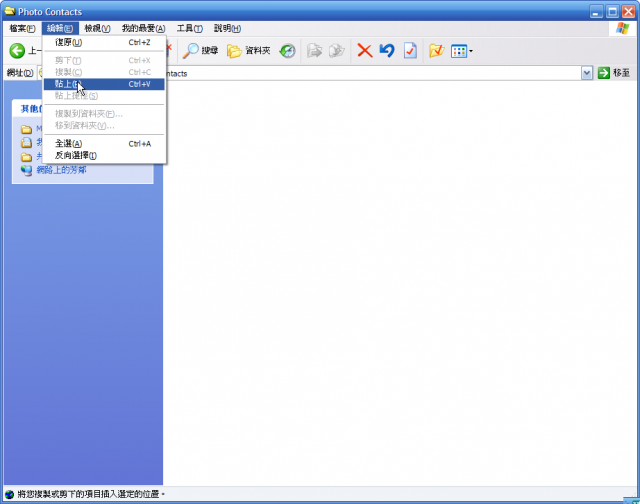Open the 我的最愛(A) menu
This screenshot has width=640, height=504.
pos(143,28)
